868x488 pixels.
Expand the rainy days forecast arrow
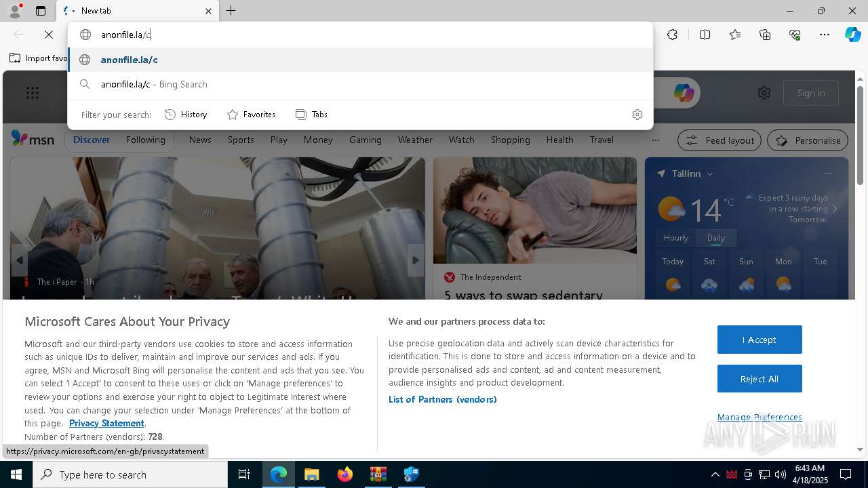coord(835,209)
